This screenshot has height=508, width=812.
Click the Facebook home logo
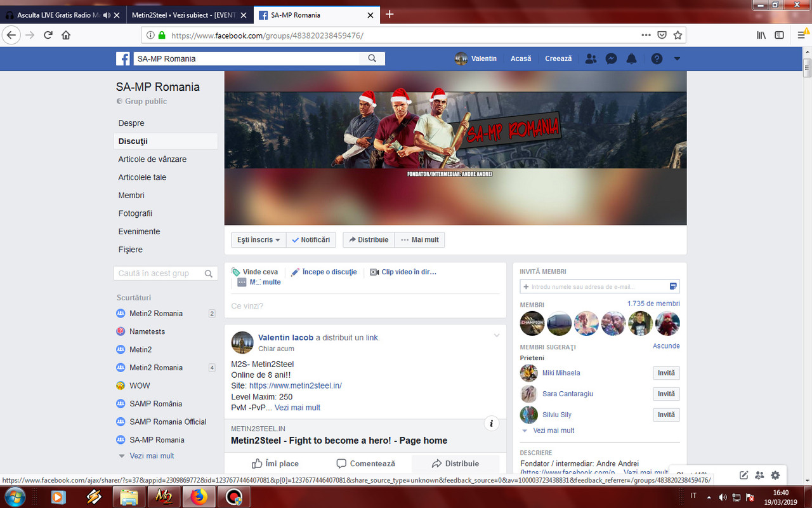point(122,58)
